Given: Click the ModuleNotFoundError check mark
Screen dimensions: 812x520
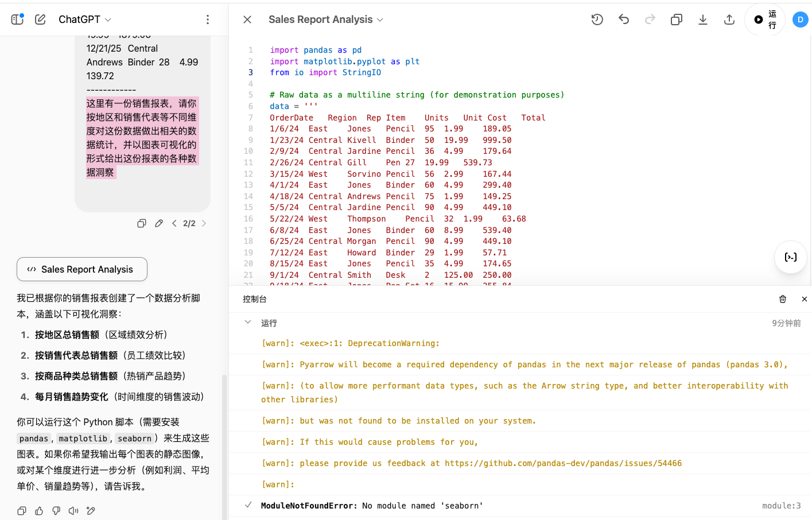Looking at the screenshot, I should coord(248,505).
